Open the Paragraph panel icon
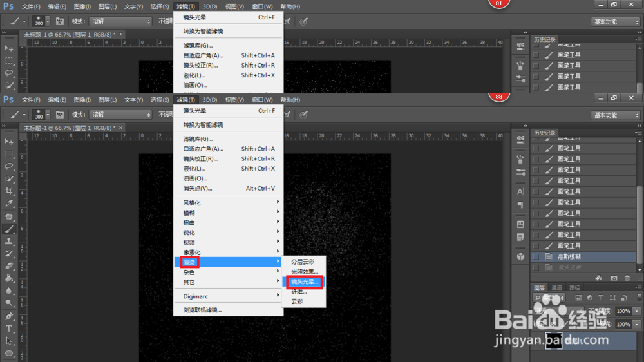Screen dimensions: 644x362 tap(520, 204)
